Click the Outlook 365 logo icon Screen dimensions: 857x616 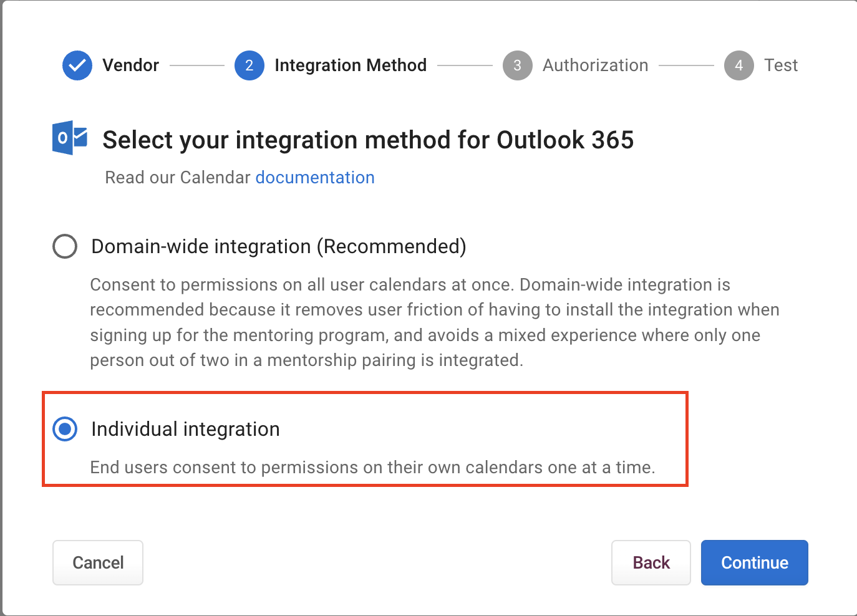coord(69,138)
